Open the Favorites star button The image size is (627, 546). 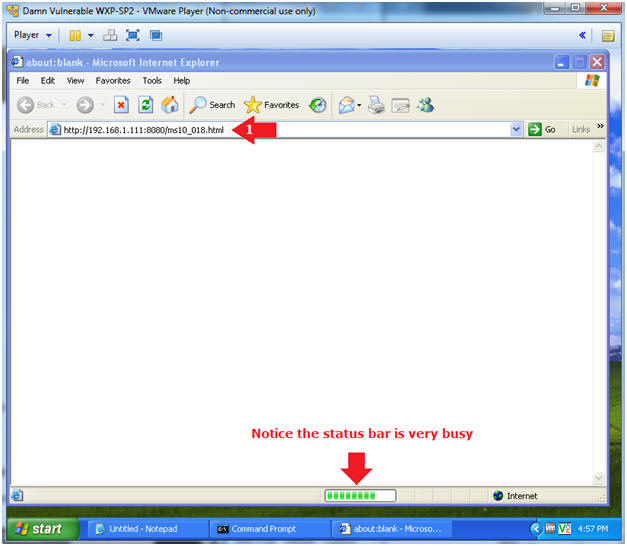(272, 105)
